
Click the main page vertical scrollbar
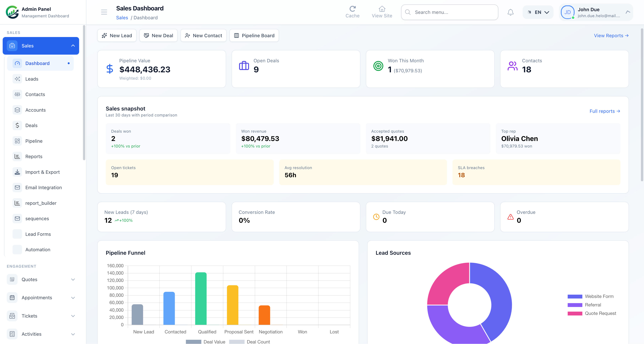pyautogui.click(x=642, y=105)
